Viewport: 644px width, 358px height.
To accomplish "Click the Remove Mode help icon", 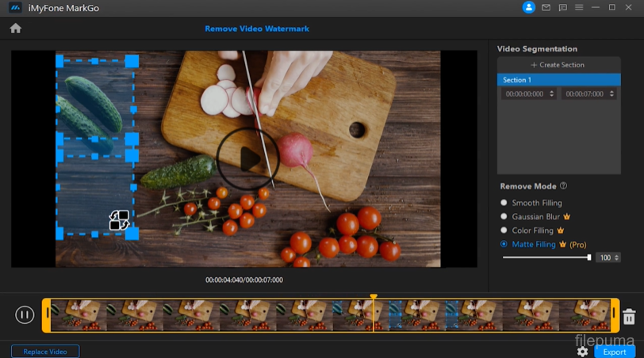I will pos(563,186).
